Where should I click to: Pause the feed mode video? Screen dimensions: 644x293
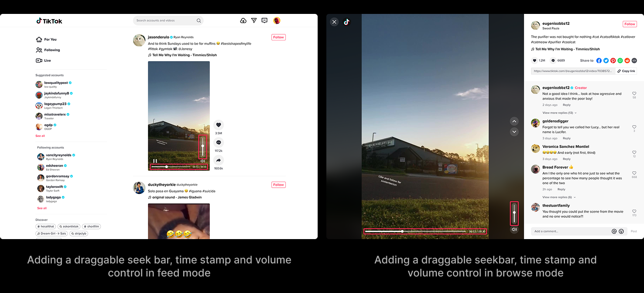(155, 161)
